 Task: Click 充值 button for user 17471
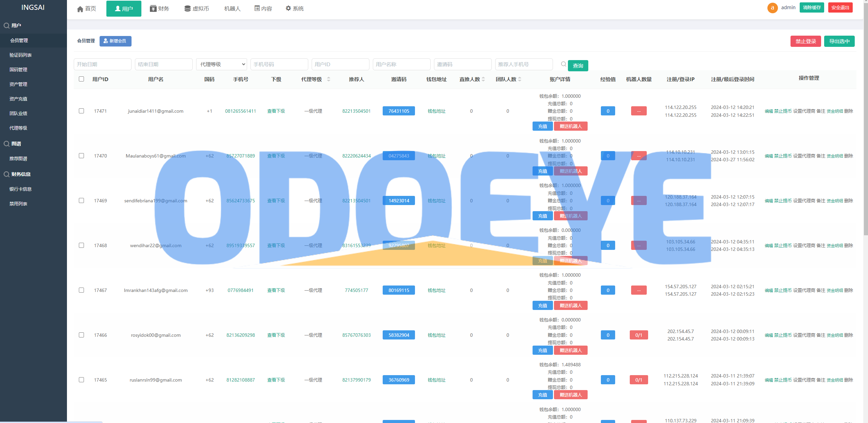coord(542,126)
